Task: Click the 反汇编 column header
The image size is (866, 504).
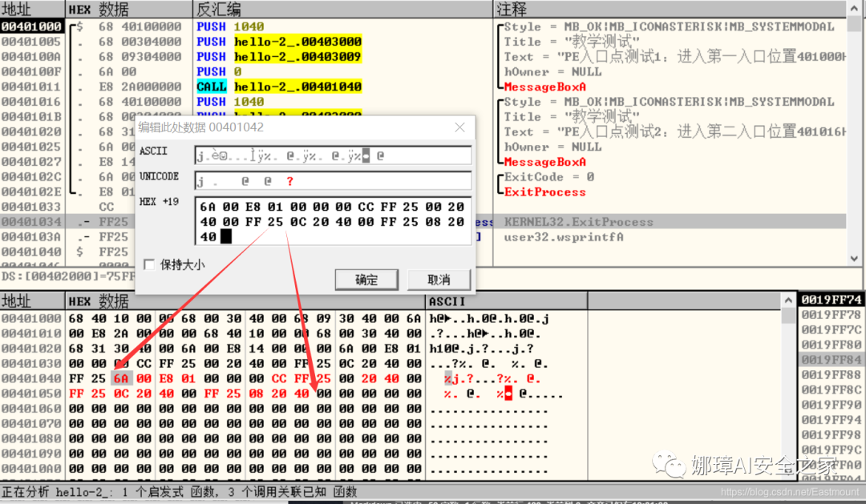Action: (x=342, y=9)
